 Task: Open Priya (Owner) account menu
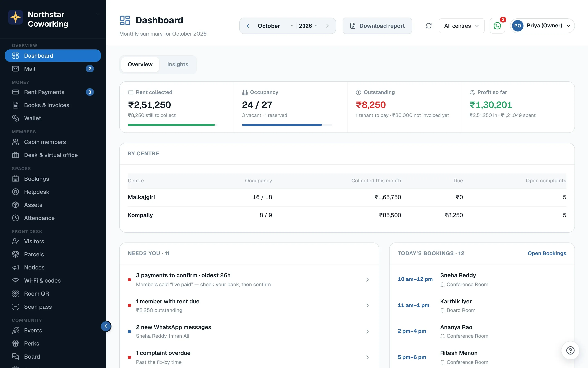pos(542,26)
